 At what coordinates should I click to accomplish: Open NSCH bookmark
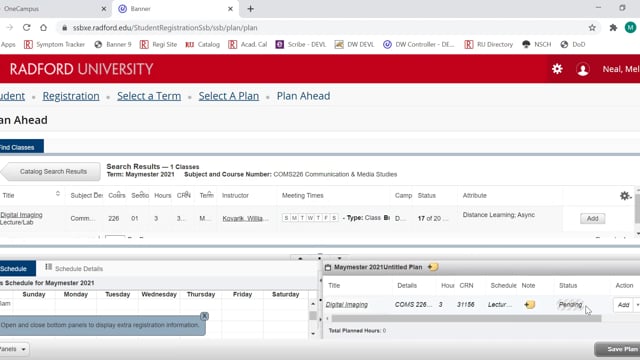(x=536, y=44)
